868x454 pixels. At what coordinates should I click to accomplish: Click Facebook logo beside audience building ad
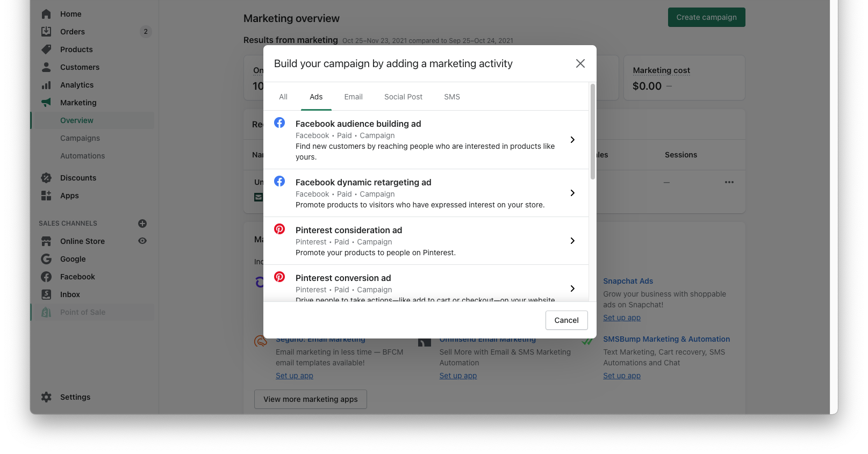pos(279,122)
